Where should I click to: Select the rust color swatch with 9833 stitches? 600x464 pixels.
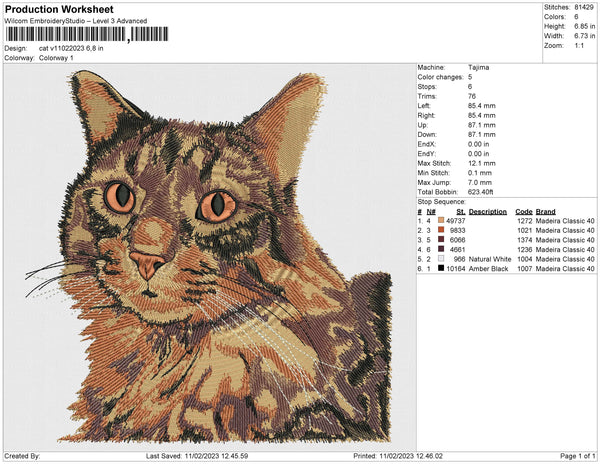440,231
